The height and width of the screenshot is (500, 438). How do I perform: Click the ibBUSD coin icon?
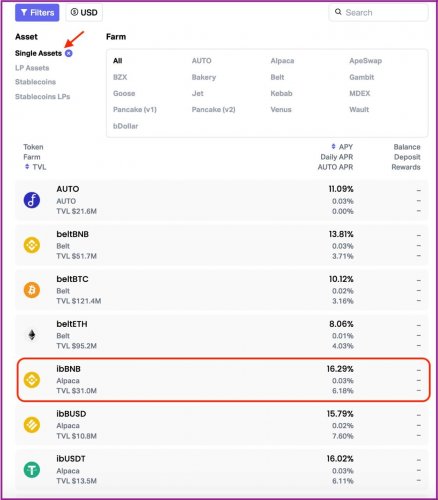pos(32,425)
